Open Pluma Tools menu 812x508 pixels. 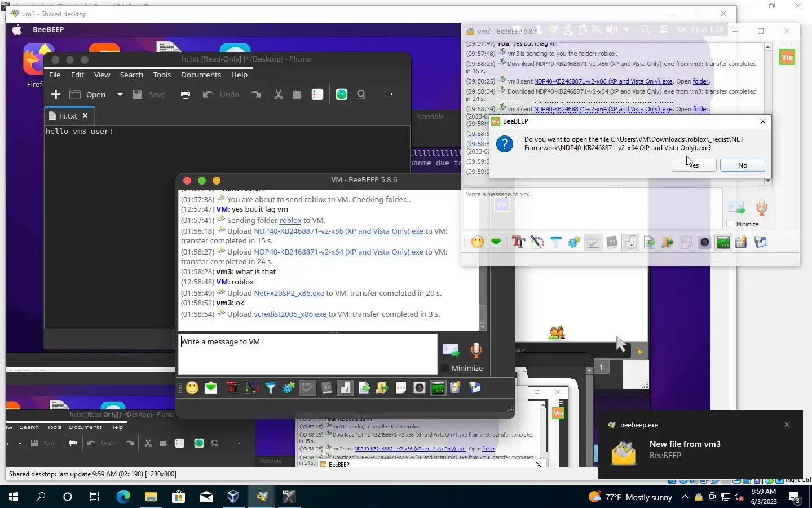coord(162,75)
